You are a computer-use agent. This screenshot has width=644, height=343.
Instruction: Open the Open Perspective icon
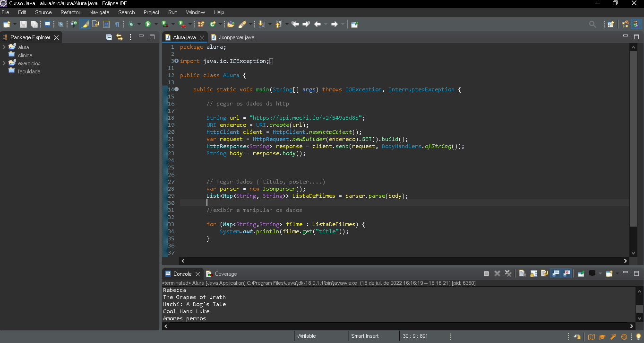click(611, 24)
